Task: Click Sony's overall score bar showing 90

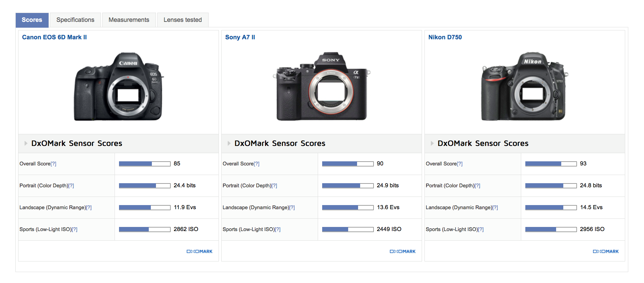Action: [348, 164]
